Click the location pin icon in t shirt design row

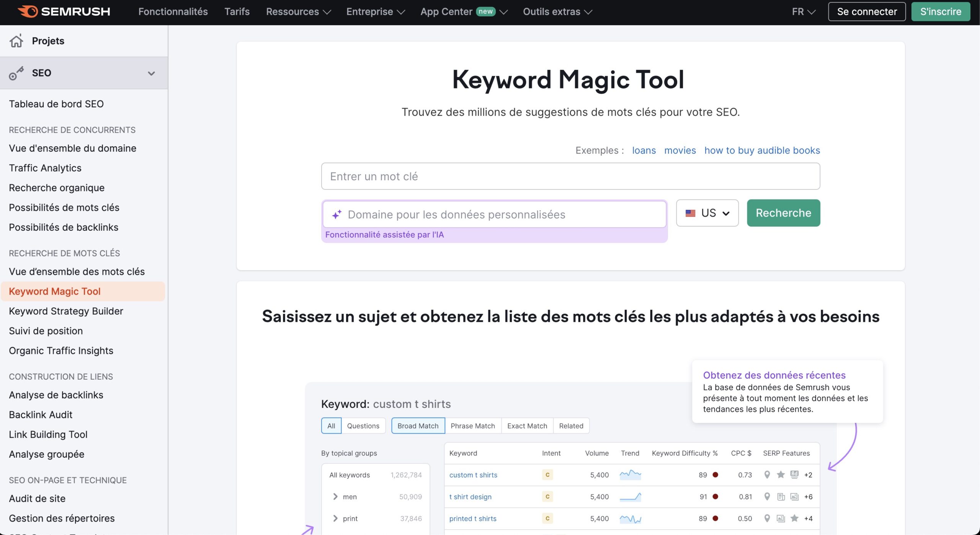click(x=767, y=497)
